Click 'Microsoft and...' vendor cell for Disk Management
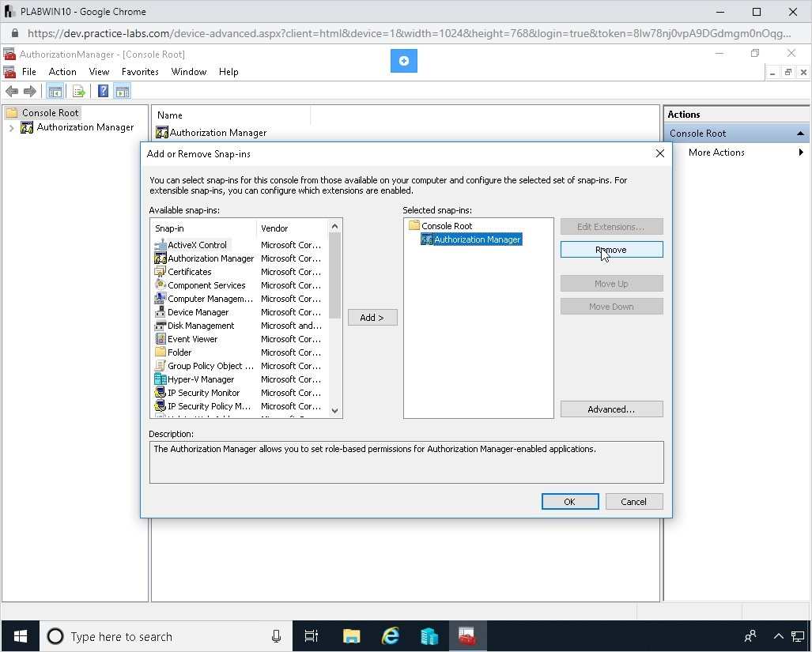The image size is (812, 652). point(291,326)
